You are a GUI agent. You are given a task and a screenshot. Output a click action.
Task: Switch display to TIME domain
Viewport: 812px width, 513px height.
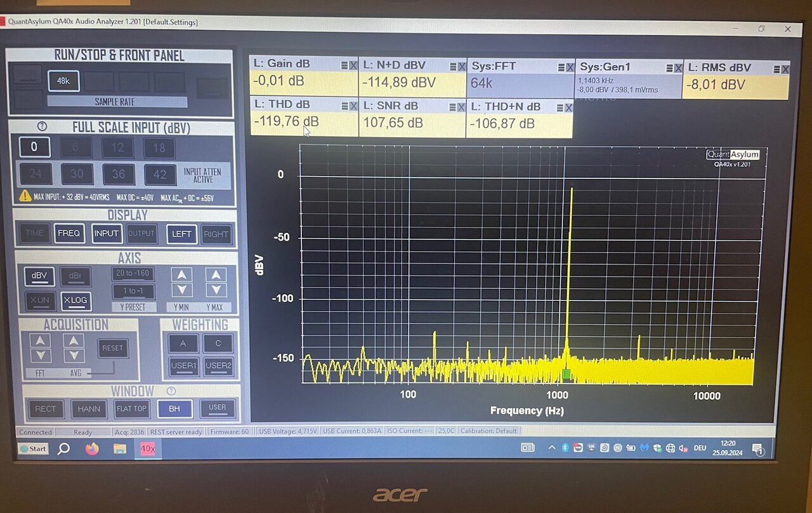click(x=34, y=233)
